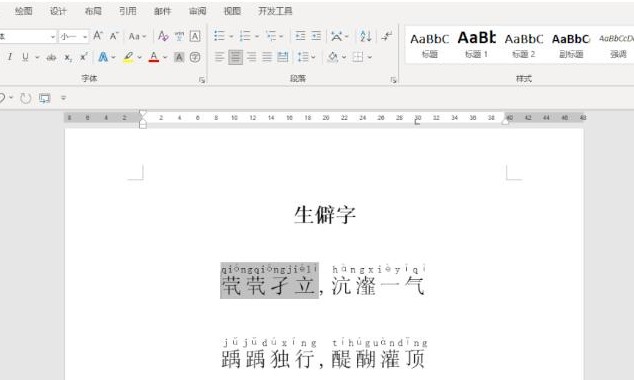Viewport: 634px width, 380px height.
Task: Open the 字体 group dialog launcher
Action: (x=202, y=80)
